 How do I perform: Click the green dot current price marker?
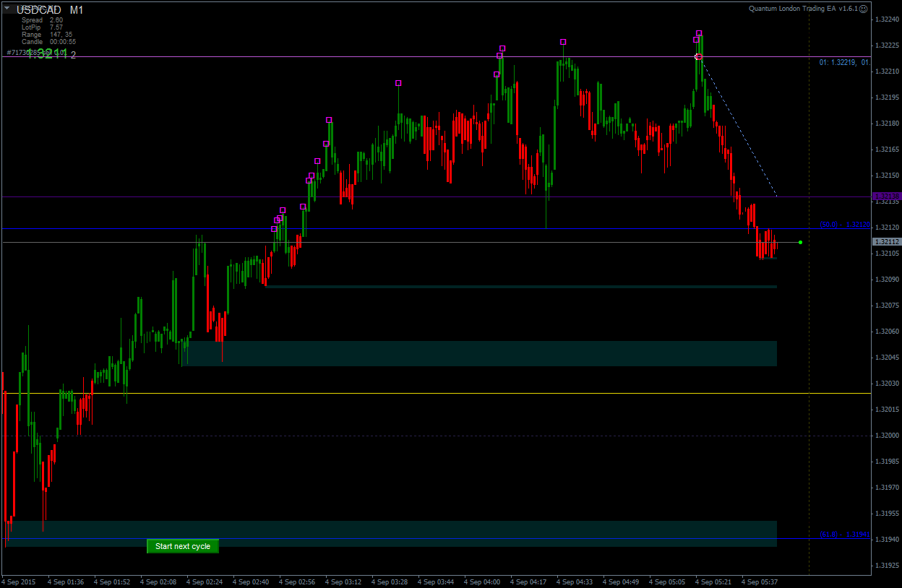pos(800,242)
